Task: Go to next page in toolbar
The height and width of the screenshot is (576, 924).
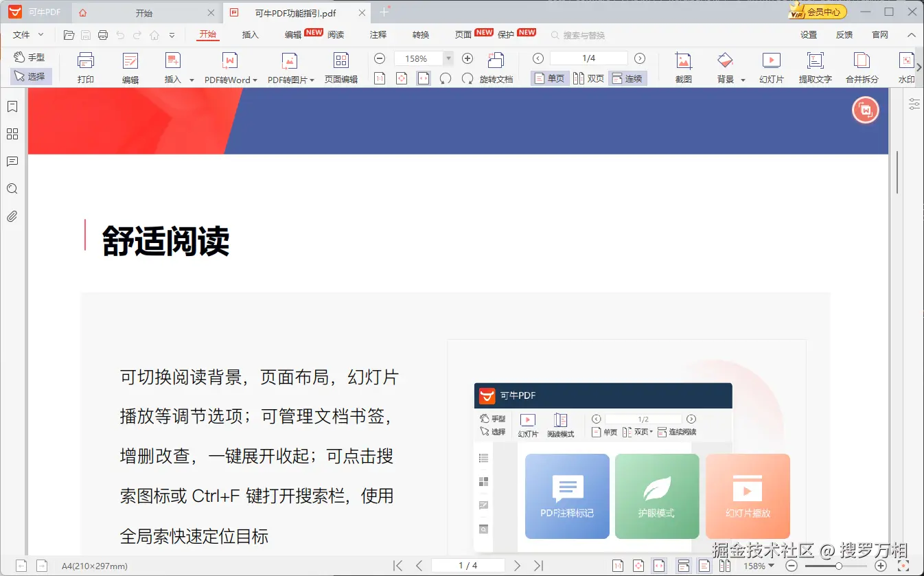Action: click(x=640, y=59)
